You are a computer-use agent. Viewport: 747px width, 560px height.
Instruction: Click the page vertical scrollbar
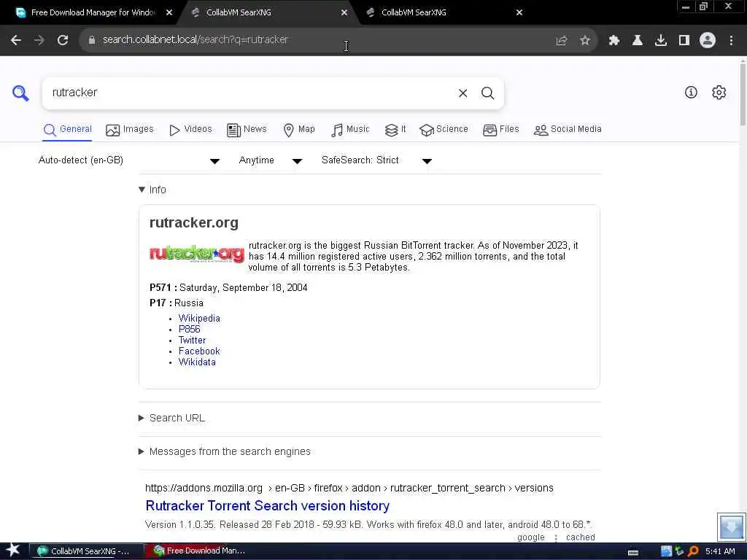coord(743,96)
